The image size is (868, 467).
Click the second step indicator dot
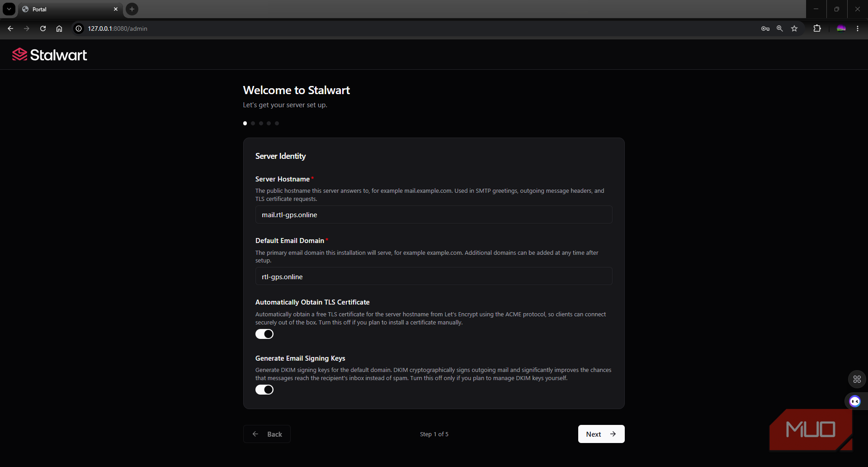253,123
